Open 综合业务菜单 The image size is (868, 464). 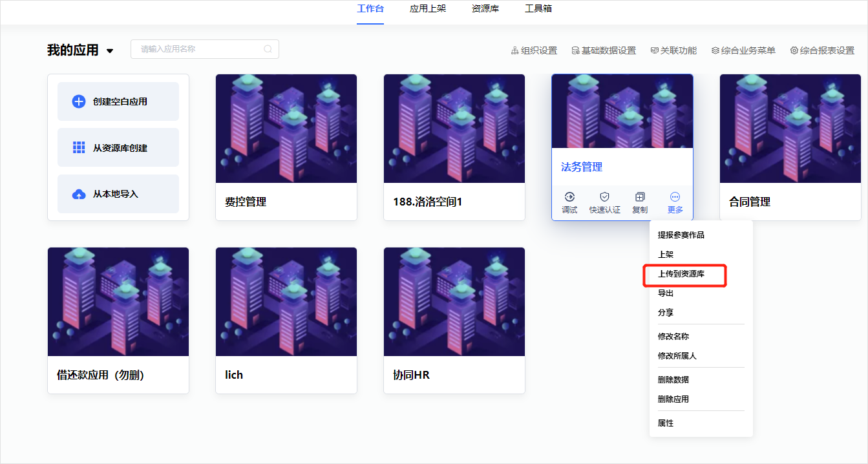743,50
